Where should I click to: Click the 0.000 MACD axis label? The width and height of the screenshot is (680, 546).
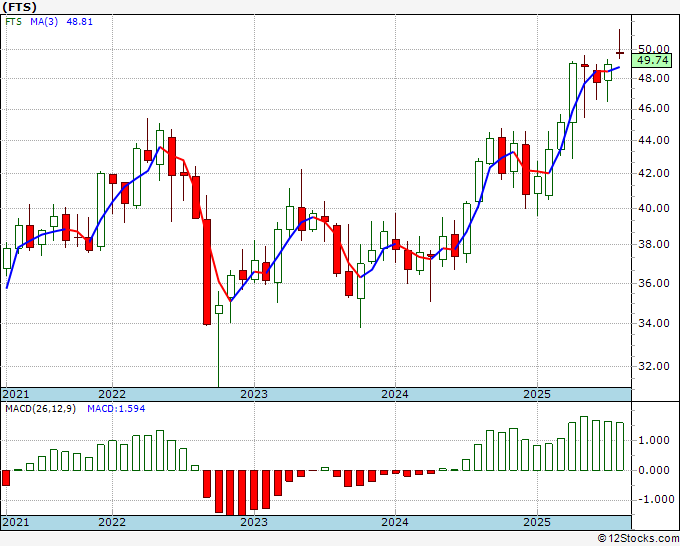[654, 471]
